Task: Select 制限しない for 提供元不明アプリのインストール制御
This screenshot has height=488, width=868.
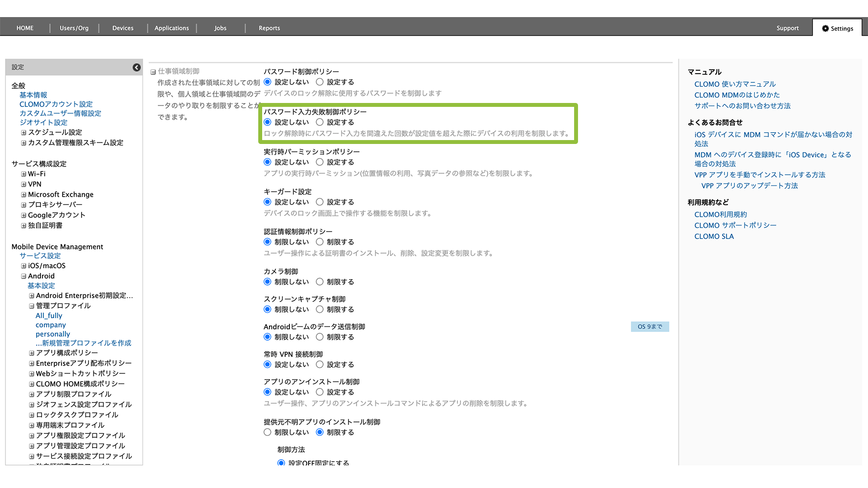Action: tap(268, 432)
